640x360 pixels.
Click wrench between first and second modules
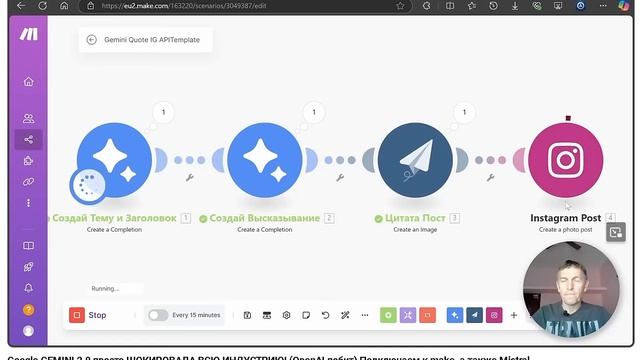coord(190,178)
